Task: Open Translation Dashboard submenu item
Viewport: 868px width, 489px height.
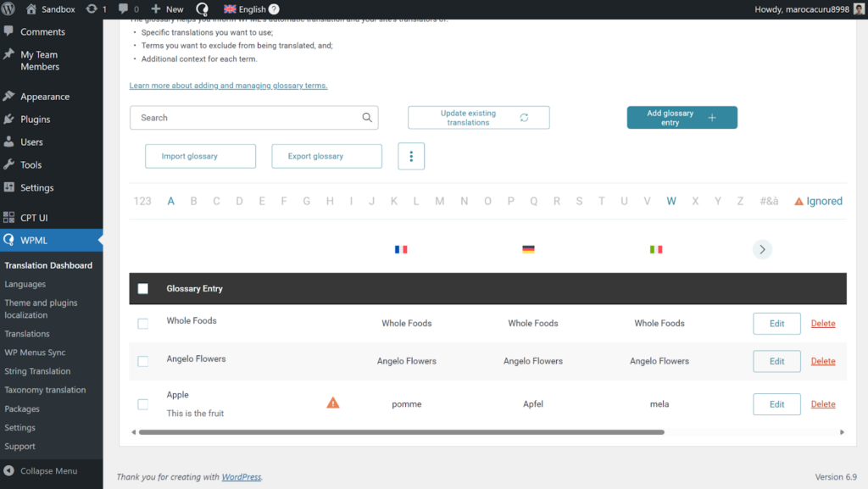Action: click(48, 265)
